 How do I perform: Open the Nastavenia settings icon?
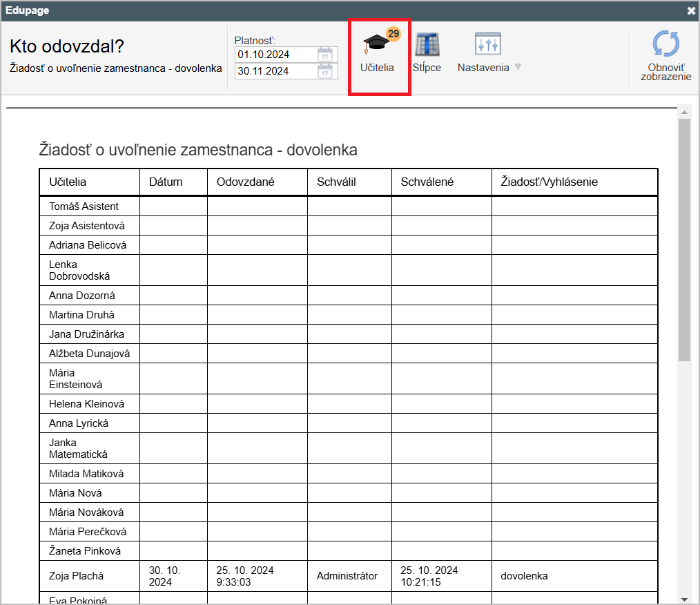tap(487, 44)
